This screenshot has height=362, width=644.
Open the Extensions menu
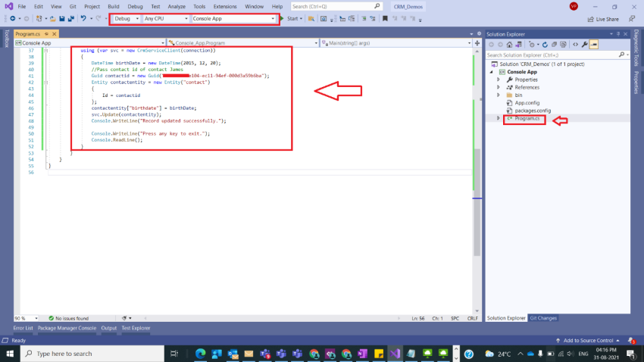[x=225, y=6]
